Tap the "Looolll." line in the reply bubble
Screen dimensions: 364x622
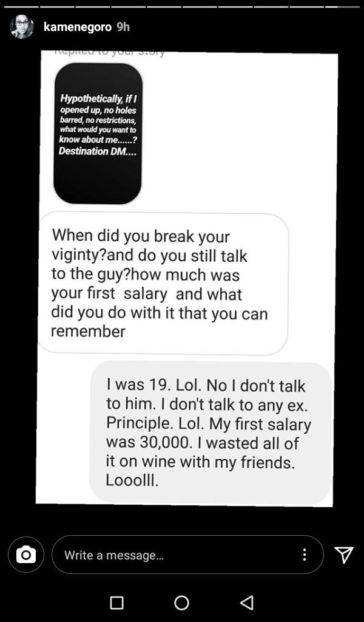pyautogui.click(x=132, y=480)
